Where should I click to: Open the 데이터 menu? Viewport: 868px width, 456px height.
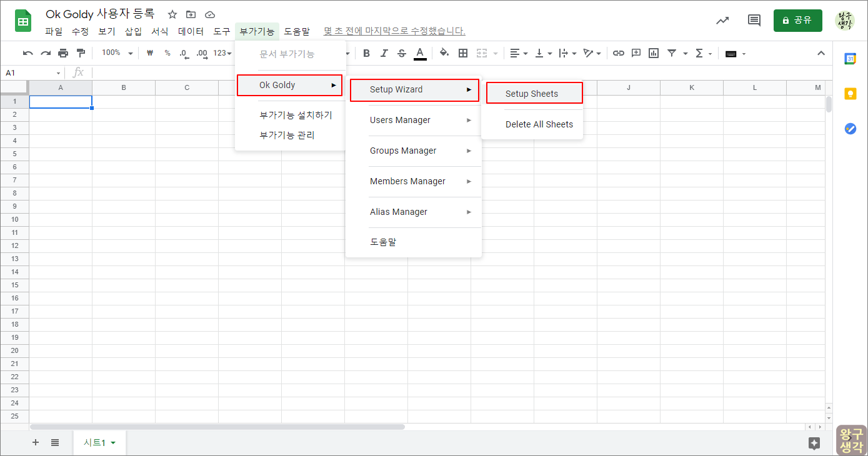[x=191, y=31]
